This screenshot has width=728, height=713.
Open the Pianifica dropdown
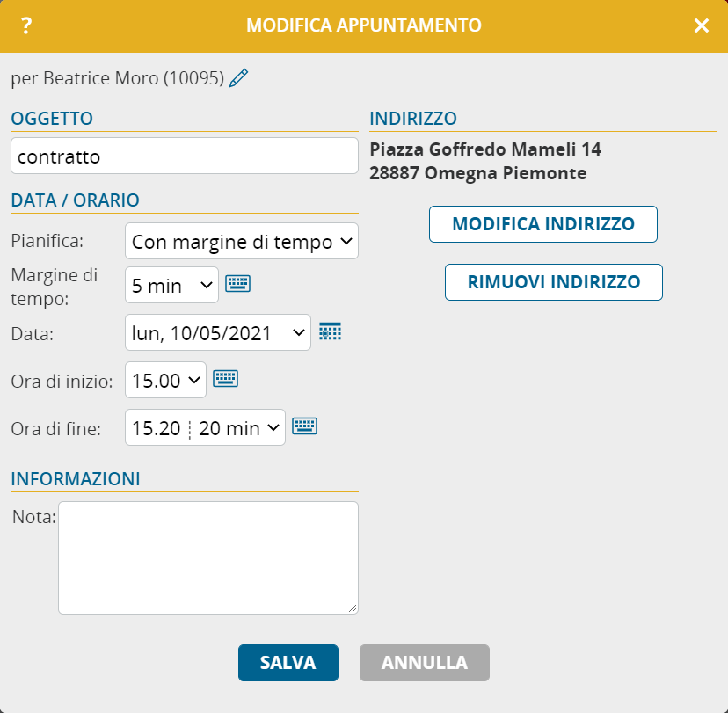tap(242, 242)
